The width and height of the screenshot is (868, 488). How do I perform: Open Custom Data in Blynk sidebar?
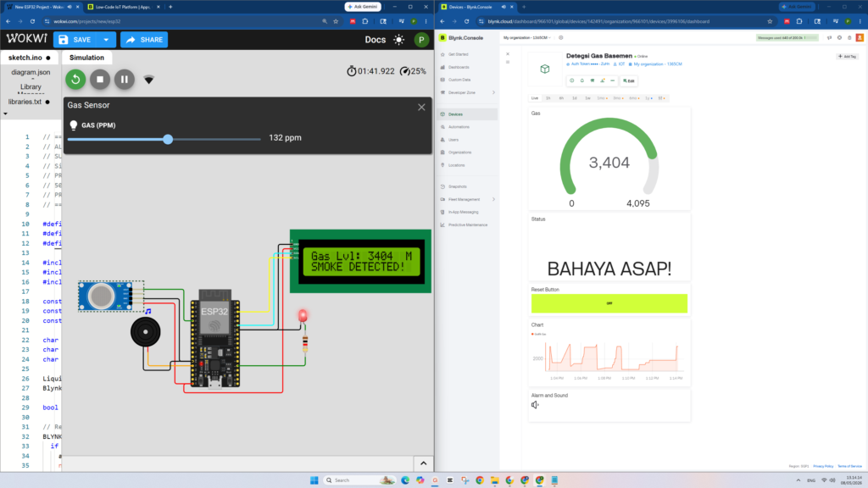point(459,80)
